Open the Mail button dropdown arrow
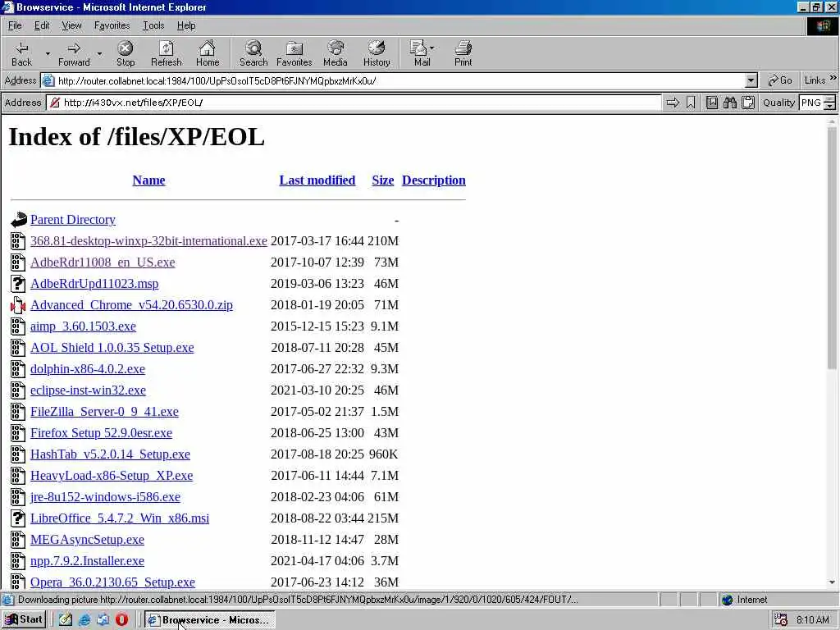Image resolution: width=840 pixels, height=630 pixels. click(x=432, y=48)
